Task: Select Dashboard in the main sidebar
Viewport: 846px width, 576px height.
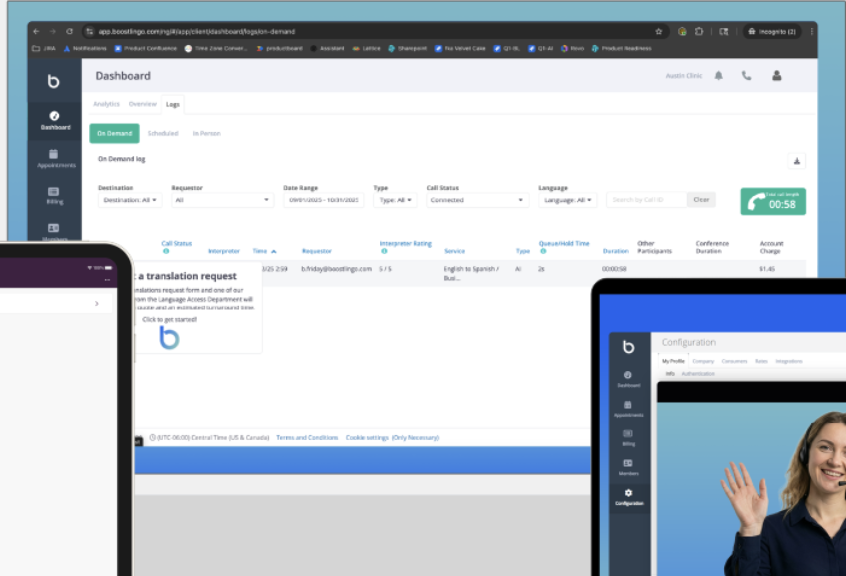Action: point(55,121)
